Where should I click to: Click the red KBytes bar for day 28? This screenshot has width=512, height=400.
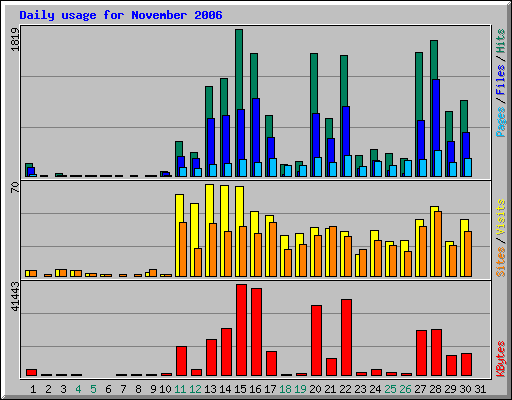click(x=436, y=353)
